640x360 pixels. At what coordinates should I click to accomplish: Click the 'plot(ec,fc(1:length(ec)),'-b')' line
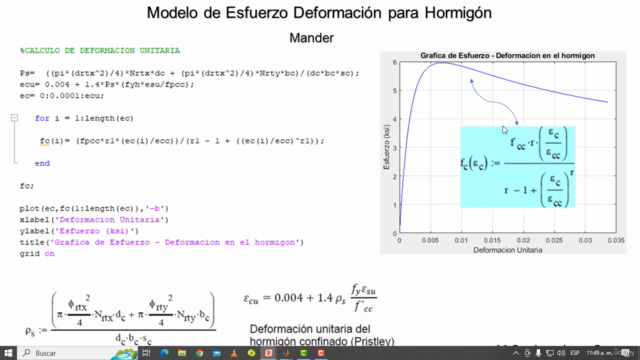pos(94,209)
